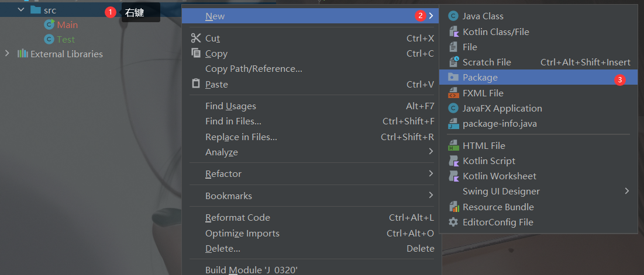Create a new FXML File
644x275 pixels.
[539, 93]
